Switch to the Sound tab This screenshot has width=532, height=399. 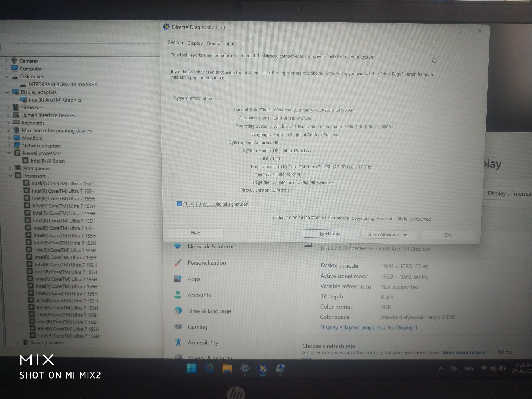click(214, 43)
